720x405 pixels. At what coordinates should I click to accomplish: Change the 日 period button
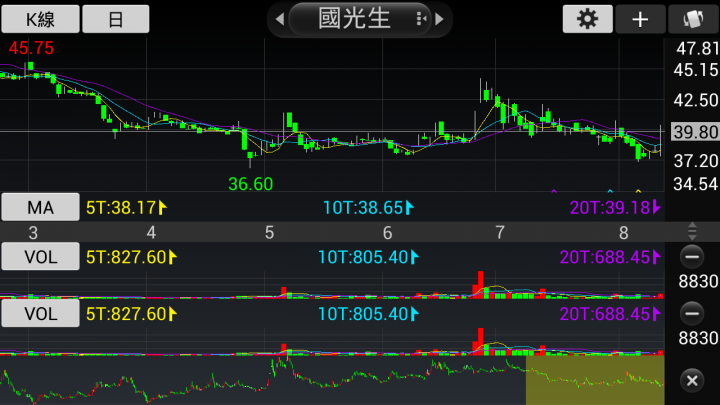116,19
